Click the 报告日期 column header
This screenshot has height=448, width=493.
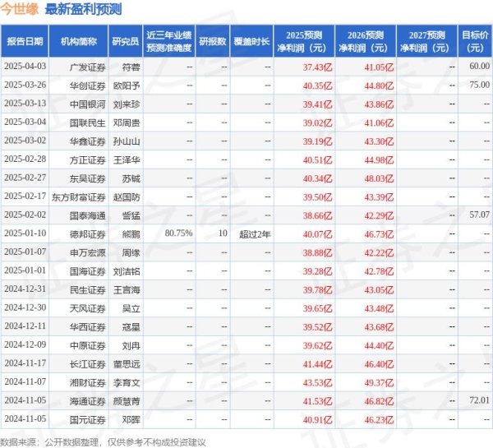click(25, 41)
